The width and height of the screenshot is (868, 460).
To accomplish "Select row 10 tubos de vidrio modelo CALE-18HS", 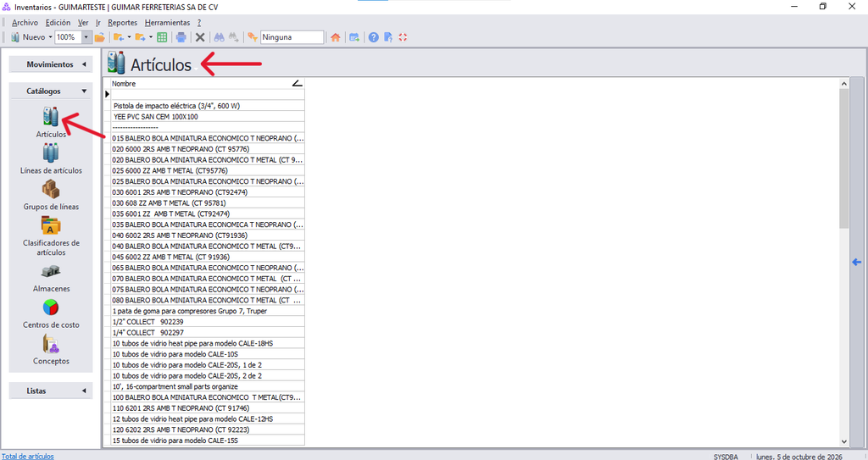I will pos(208,343).
